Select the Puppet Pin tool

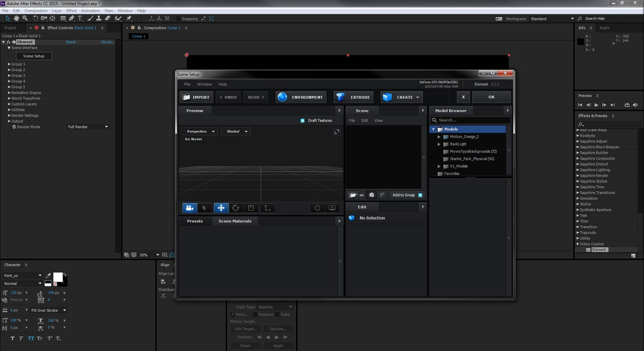(x=129, y=18)
